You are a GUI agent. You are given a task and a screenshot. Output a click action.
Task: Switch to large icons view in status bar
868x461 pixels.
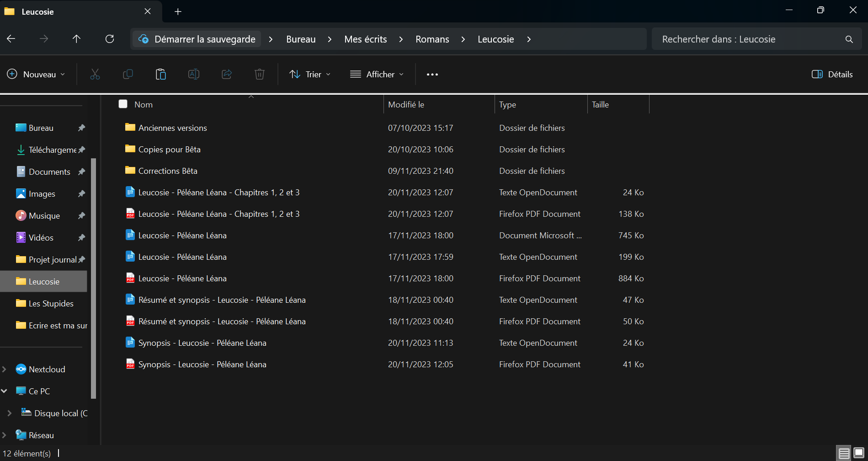click(x=859, y=453)
